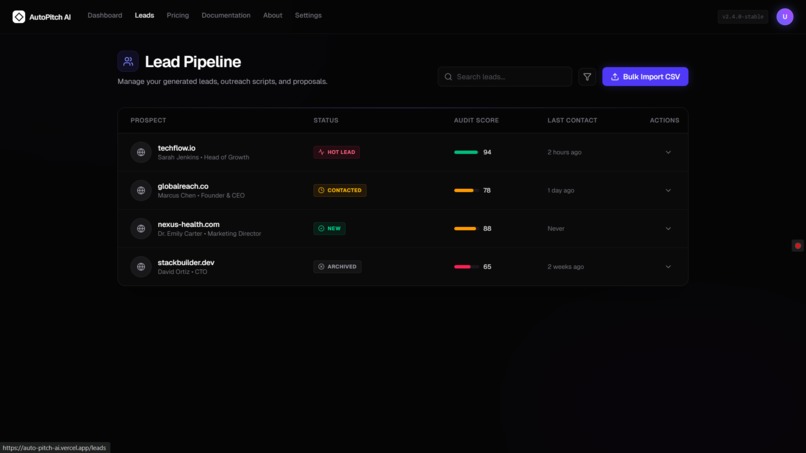
Task: Click the red recording indicator icon
Action: 798,246
